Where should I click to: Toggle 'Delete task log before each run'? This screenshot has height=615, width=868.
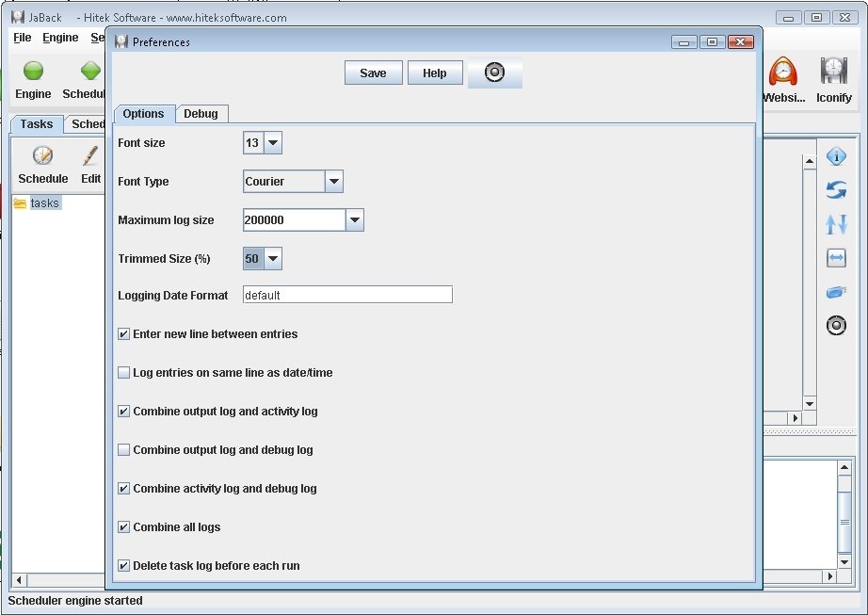124,566
